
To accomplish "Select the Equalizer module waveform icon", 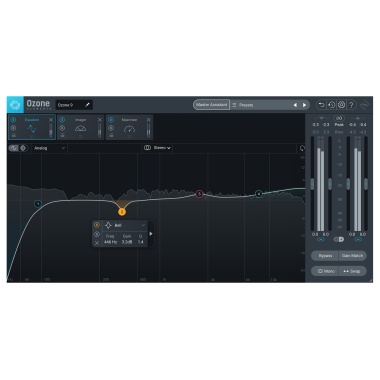I will click(32, 129).
